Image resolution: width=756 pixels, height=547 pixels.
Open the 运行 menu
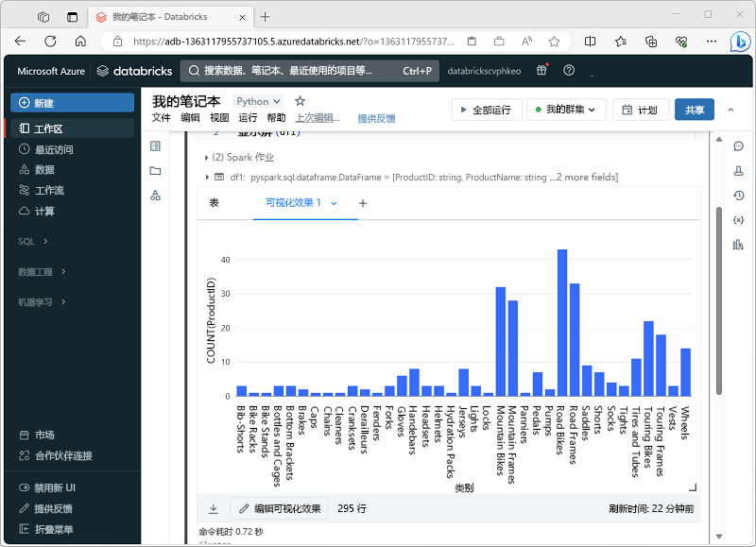(248, 117)
